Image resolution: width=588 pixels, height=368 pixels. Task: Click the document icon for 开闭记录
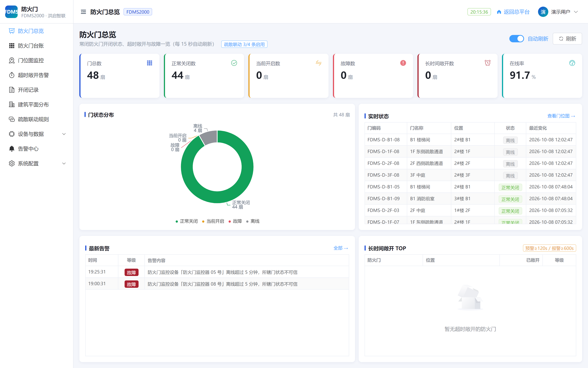point(12,90)
